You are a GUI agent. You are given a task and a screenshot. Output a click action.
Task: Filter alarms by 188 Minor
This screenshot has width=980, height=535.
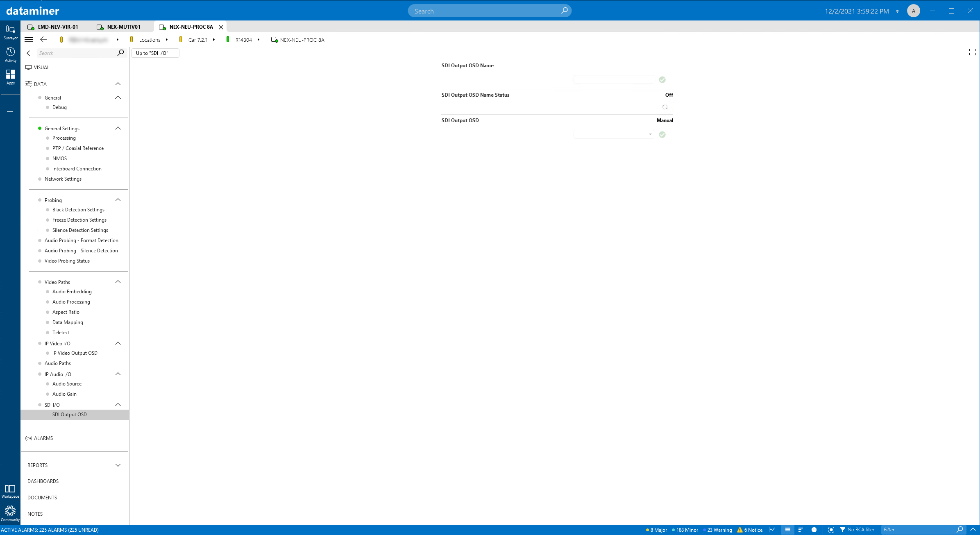(685, 530)
